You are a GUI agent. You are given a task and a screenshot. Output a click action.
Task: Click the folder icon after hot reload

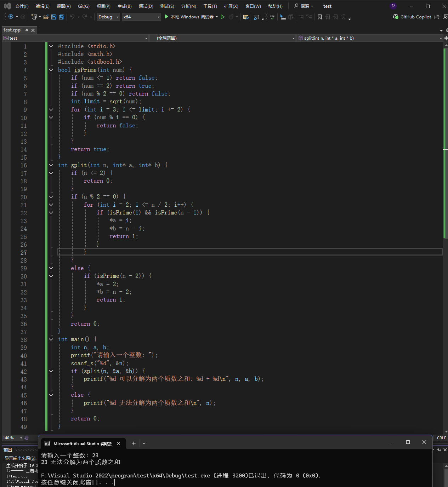coord(246,17)
